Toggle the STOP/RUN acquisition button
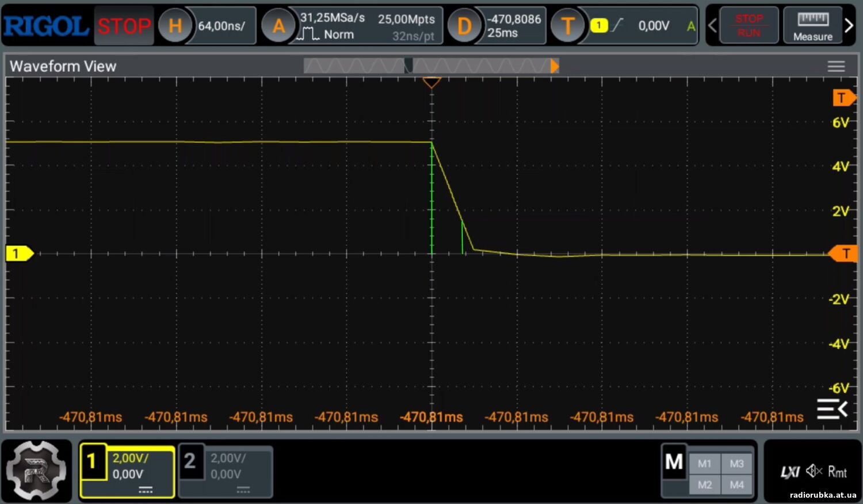 pyautogui.click(x=749, y=26)
